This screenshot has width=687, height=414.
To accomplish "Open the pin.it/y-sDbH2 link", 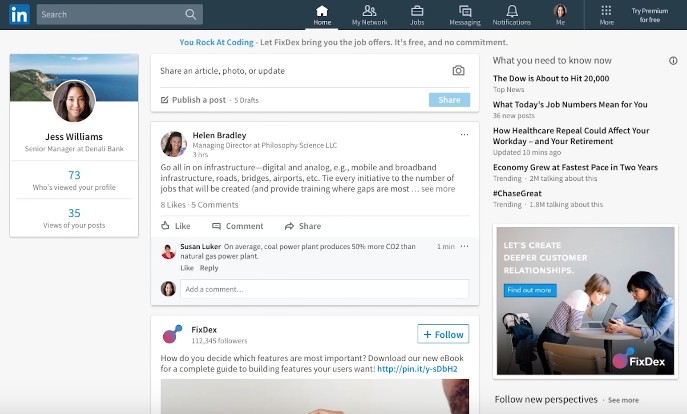I will coord(417,369).
